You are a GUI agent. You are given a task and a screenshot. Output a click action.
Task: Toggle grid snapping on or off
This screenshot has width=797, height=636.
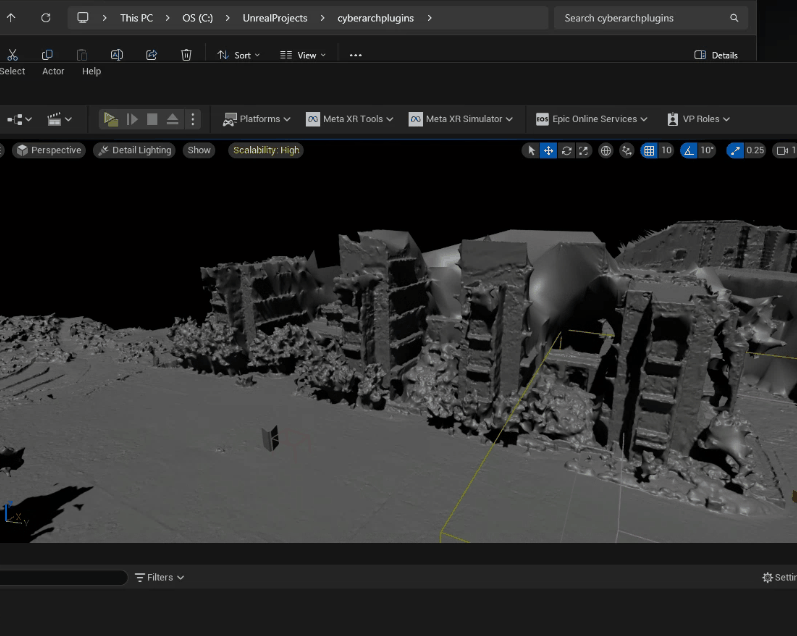[x=649, y=150]
